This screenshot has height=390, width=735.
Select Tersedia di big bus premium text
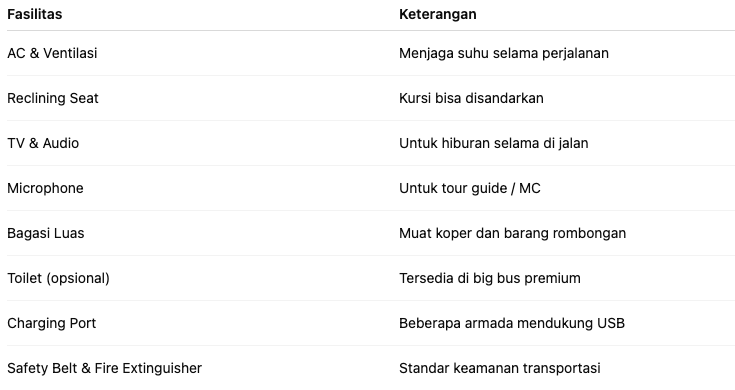point(490,278)
